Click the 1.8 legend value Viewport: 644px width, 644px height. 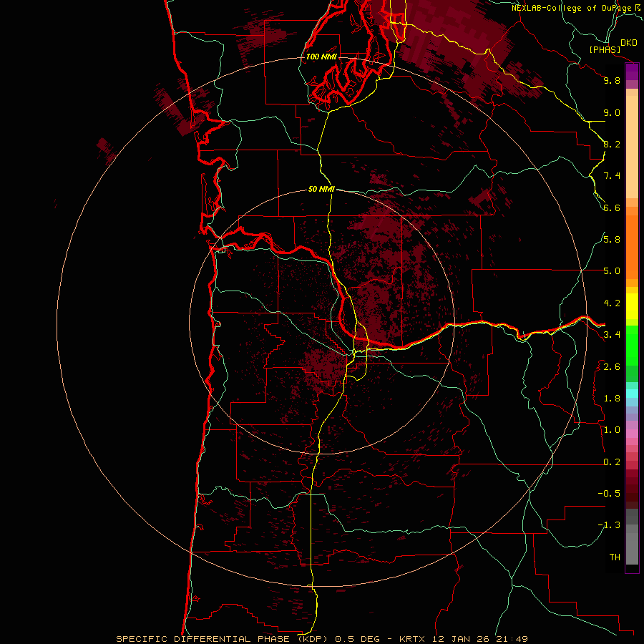612,399
